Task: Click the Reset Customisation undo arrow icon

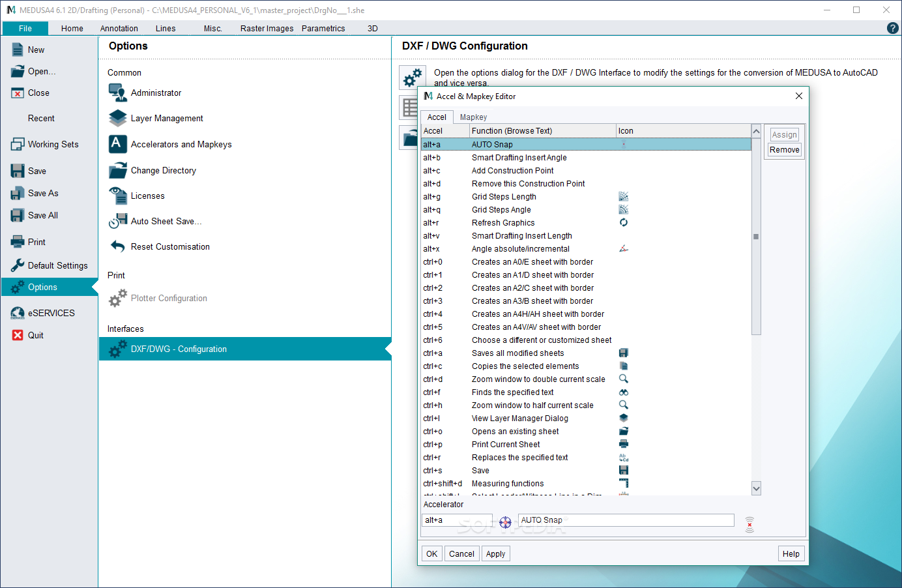Action: (118, 246)
